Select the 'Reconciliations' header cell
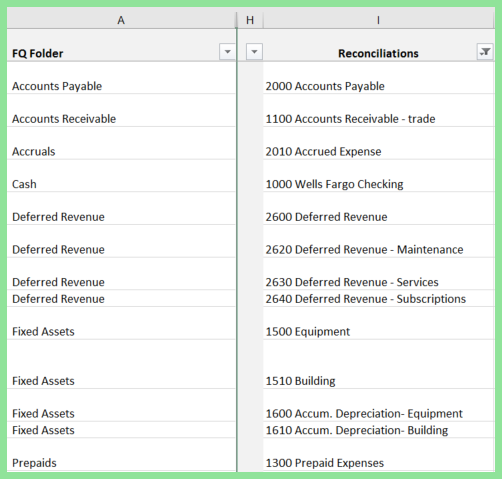 378,45
